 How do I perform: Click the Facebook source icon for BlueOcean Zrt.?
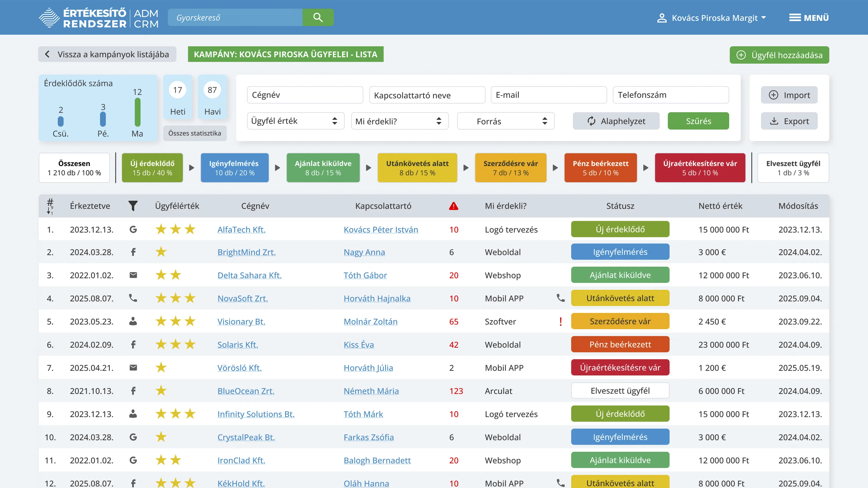133,391
